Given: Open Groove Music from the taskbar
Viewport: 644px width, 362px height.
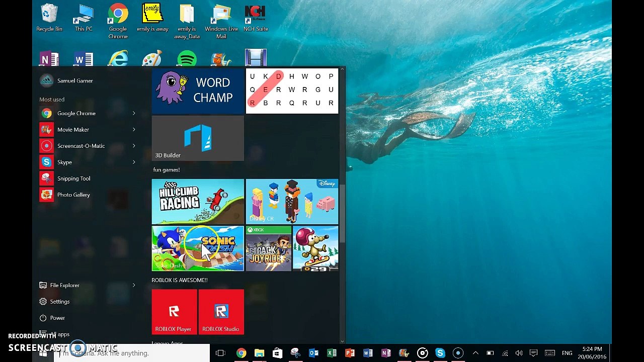Looking at the screenshot, I should [422, 353].
